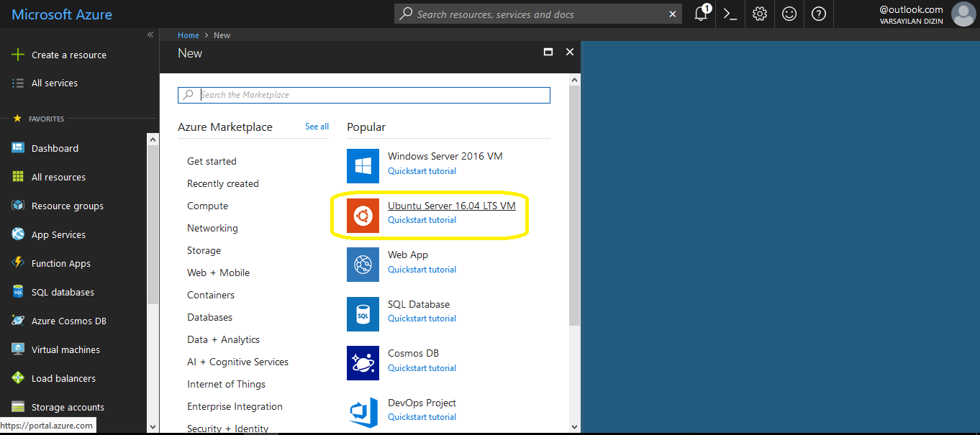Open the notifications bell icon
980x435 pixels.
(701, 14)
